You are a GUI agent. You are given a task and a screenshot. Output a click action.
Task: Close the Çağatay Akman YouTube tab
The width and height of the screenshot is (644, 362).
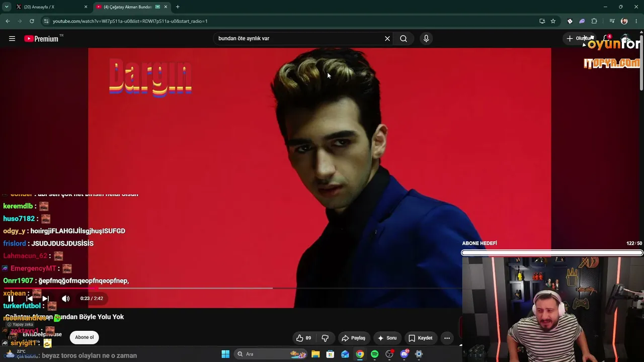pyautogui.click(x=166, y=7)
